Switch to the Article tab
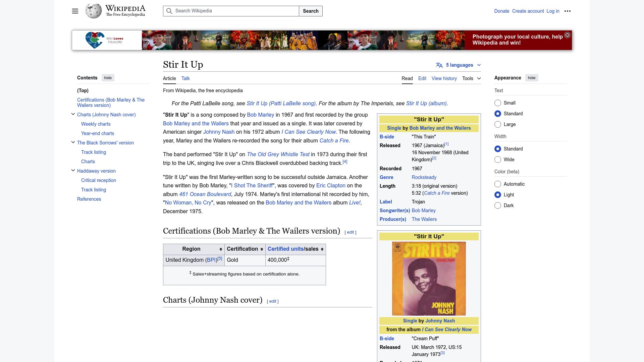The width and height of the screenshot is (644, 362). pos(169,78)
